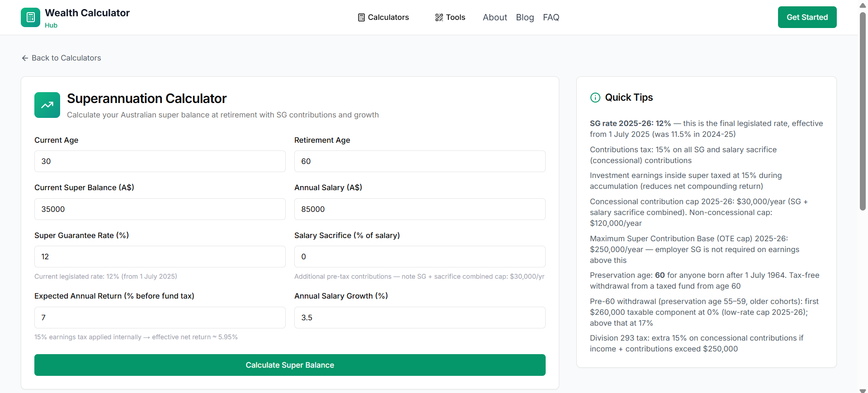This screenshot has height=393, width=868.
Task: Click 'Current legislated rate: 12%' hint text
Action: click(106, 276)
